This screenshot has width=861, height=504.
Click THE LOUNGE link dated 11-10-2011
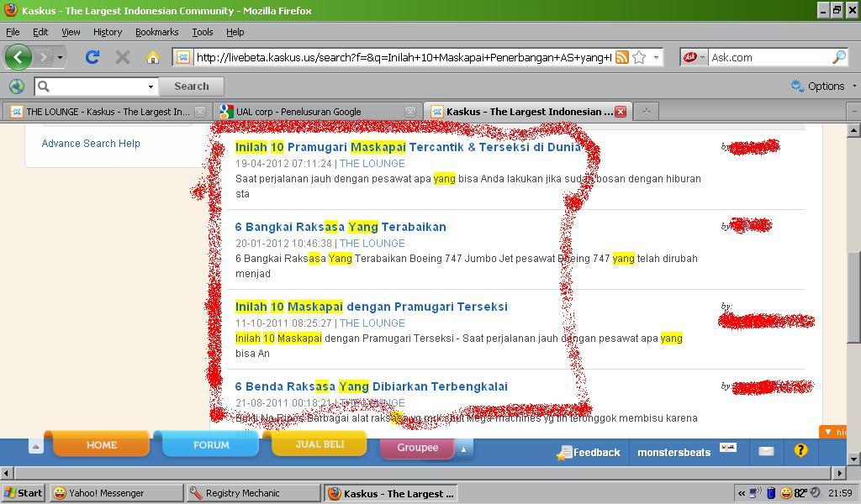click(x=372, y=323)
